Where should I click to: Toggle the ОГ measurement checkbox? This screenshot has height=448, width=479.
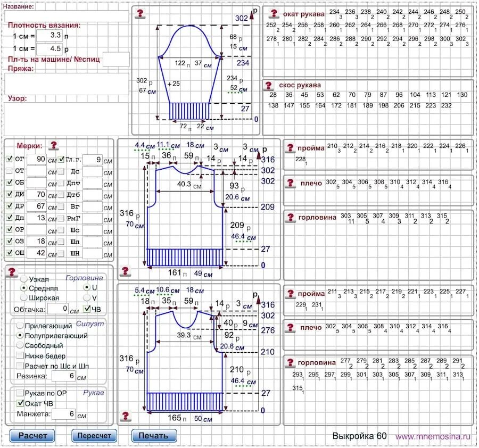pos(10,159)
